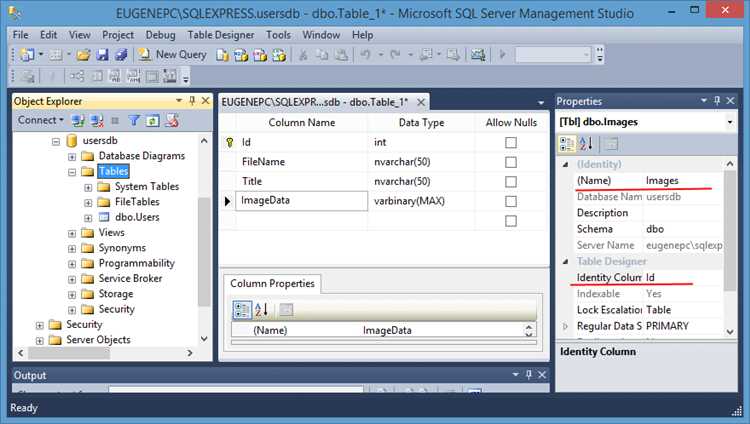Click the Manage Spatial Indexes icon
The image size is (750, 424).
click(169, 76)
